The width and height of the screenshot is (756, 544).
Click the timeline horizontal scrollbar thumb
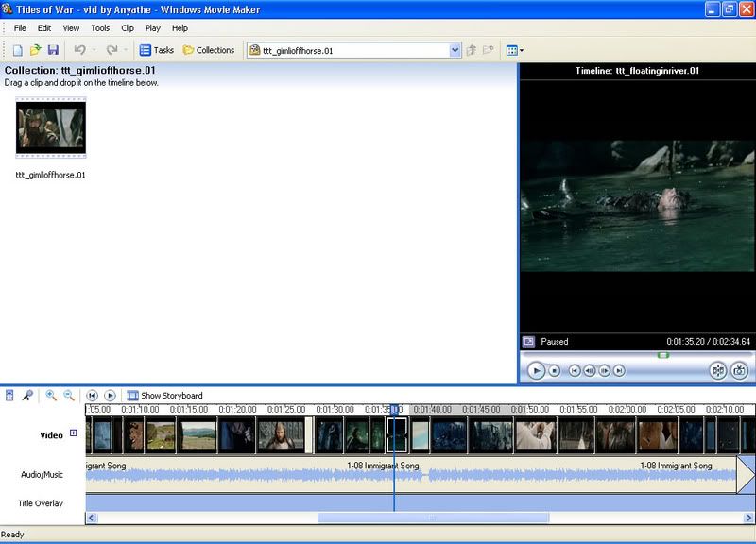pos(433,518)
